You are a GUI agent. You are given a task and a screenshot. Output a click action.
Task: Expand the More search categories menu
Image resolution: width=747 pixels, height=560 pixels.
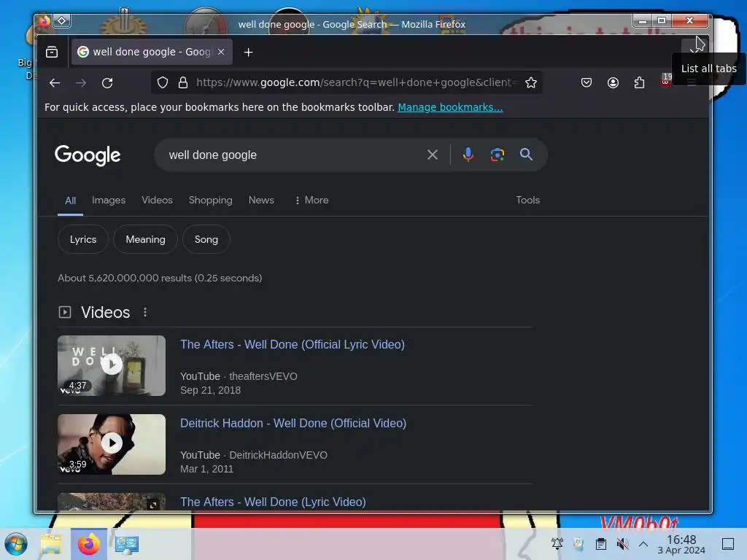tap(311, 200)
